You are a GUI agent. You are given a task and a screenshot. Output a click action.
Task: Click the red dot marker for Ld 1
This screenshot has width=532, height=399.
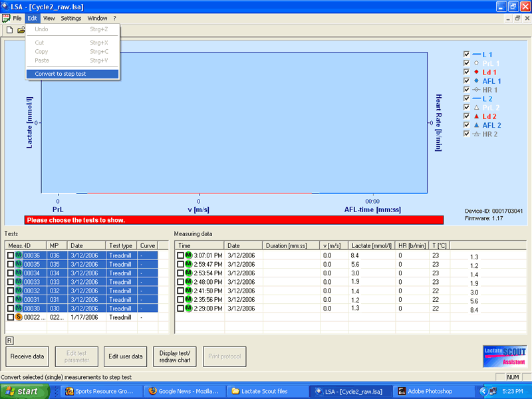476,72
